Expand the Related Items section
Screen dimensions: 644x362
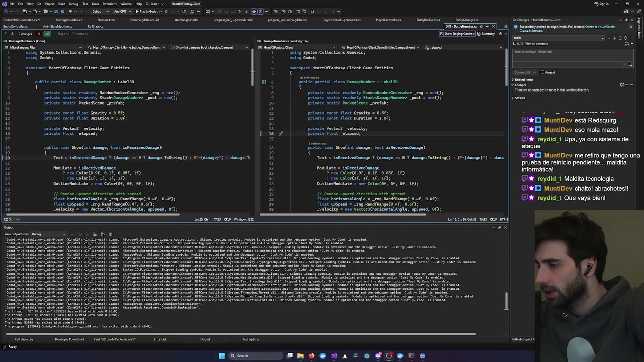point(513,80)
